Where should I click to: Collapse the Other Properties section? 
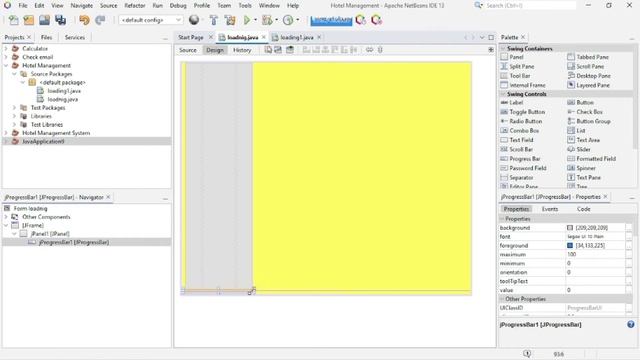pyautogui.click(x=502, y=299)
